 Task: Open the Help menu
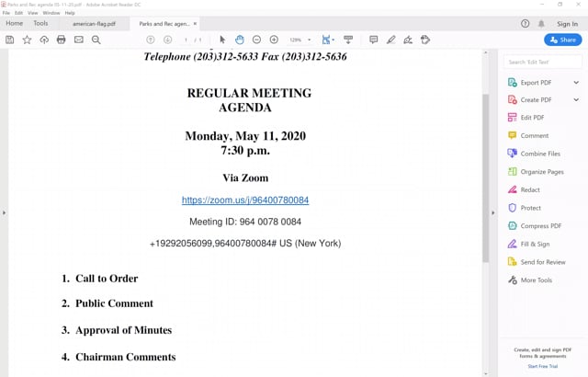(70, 13)
